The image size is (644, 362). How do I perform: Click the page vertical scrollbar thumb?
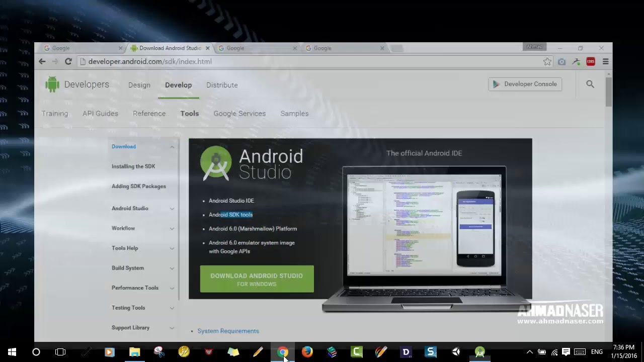click(x=609, y=92)
